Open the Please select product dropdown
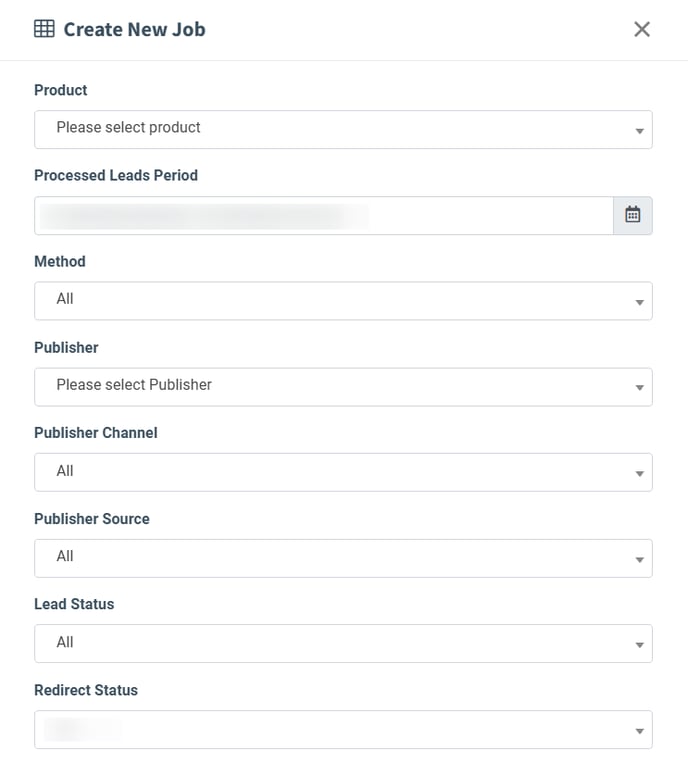Screen dimensions: 688x763 (x=343, y=129)
